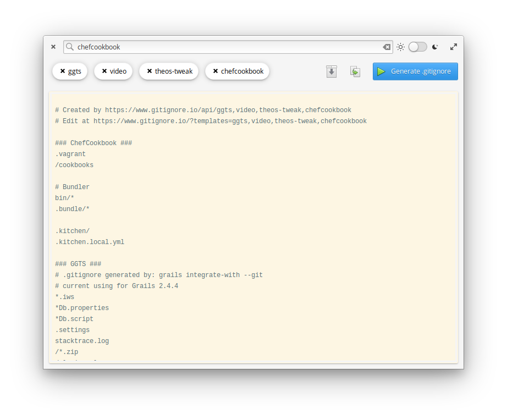The image size is (507, 420).
Task: Click the magnifier search icon
Action: [70, 47]
